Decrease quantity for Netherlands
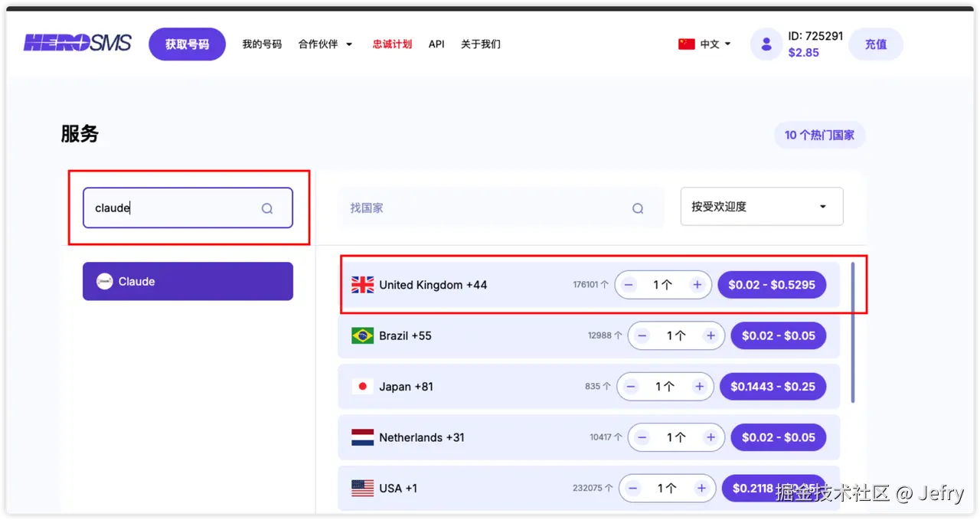This screenshot has width=980, height=520. pos(642,437)
